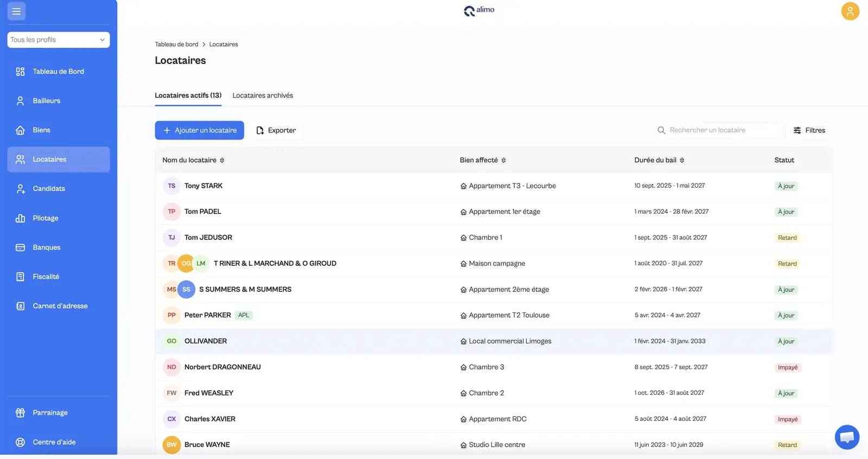The width and height of the screenshot is (868, 459).
Task: Click S SUMMERS & M SUMMERS tenant name
Action: point(245,290)
